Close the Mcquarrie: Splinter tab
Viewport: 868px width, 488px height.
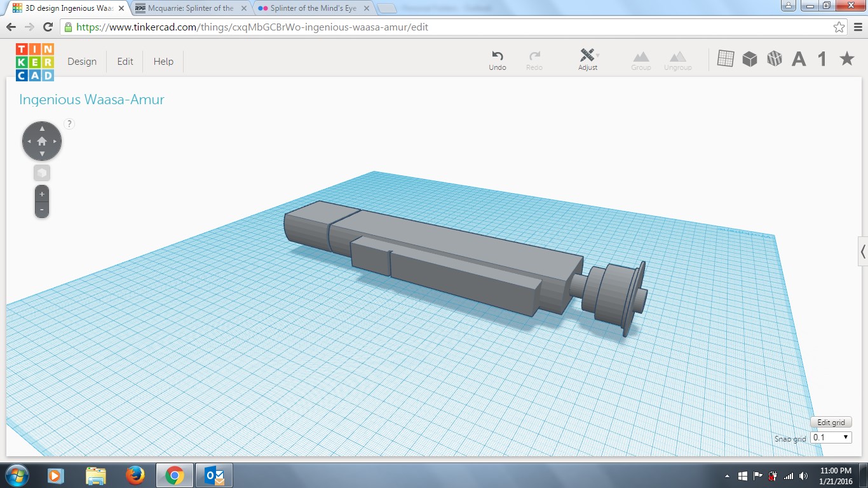(244, 8)
